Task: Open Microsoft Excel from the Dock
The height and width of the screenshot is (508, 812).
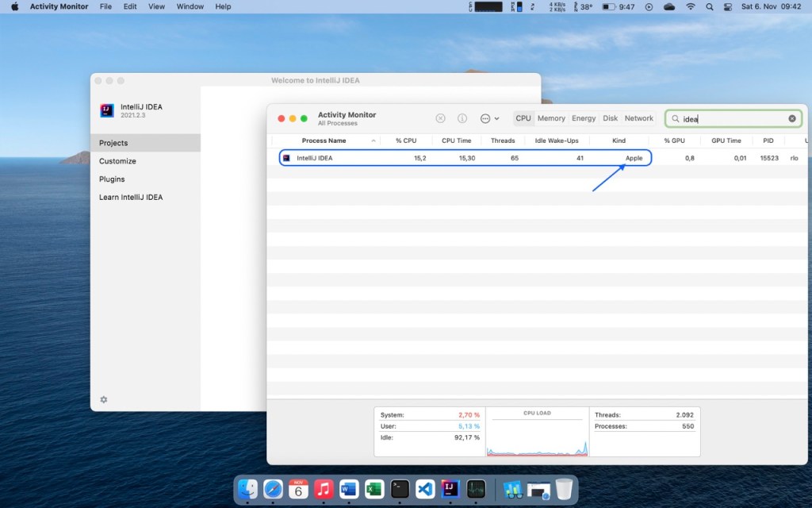Action: [373, 489]
